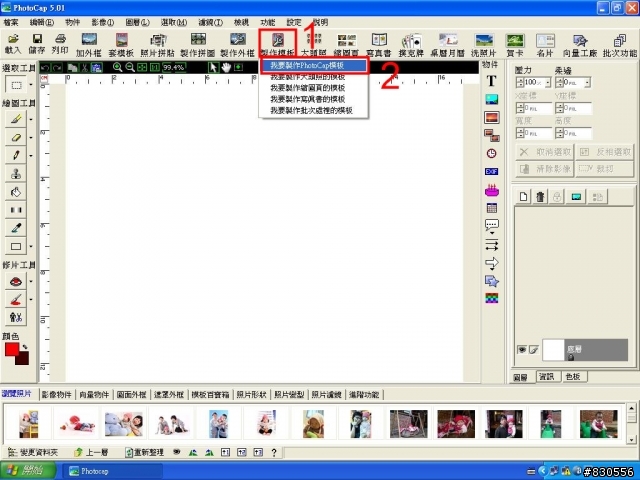Click the hand pan tool icon
Image resolution: width=640 pixels, height=480 pixels.
click(x=226, y=67)
